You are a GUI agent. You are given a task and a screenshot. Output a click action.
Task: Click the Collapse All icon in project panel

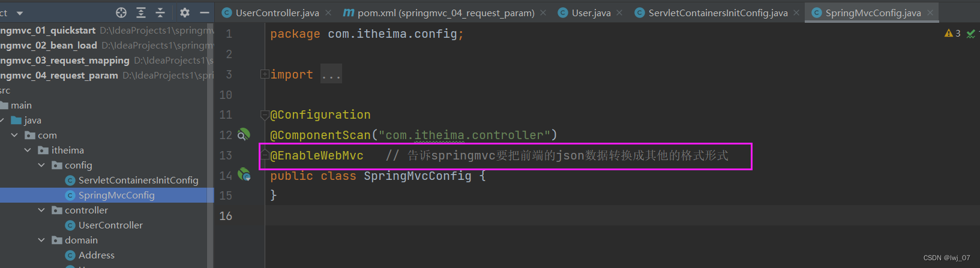(160, 13)
